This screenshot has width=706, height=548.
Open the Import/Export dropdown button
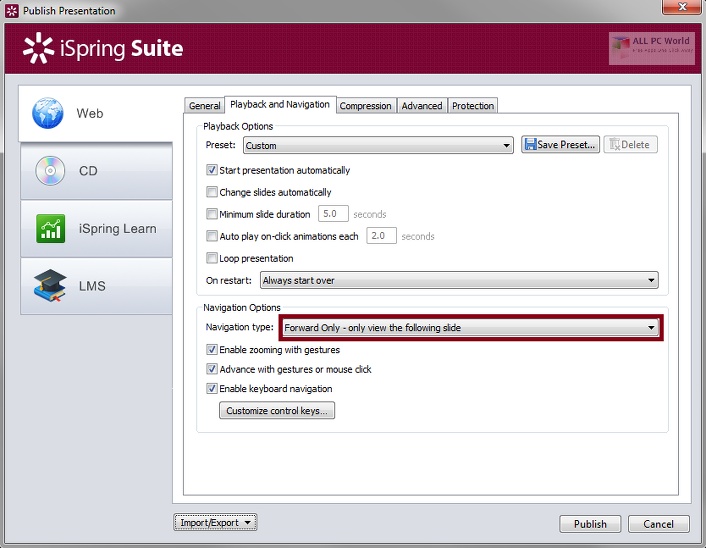tap(215, 522)
